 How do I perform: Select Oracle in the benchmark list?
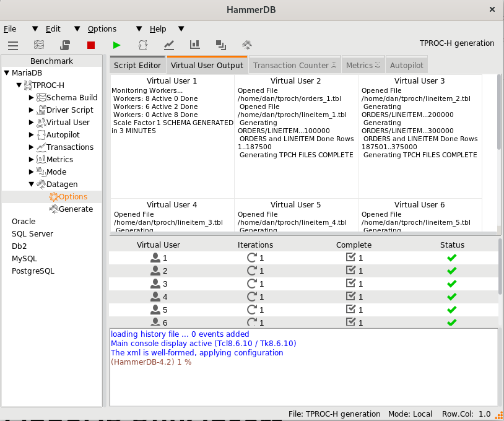(x=24, y=222)
